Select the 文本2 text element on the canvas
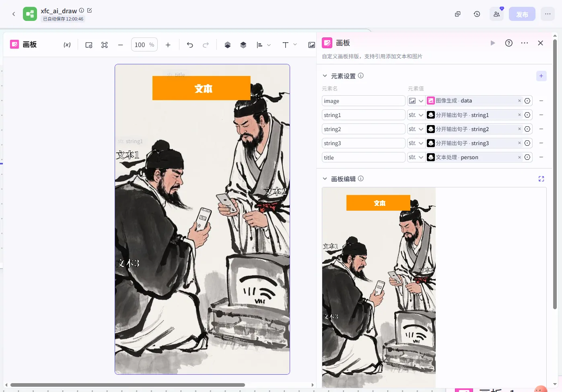562x392 pixels. (276, 191)
